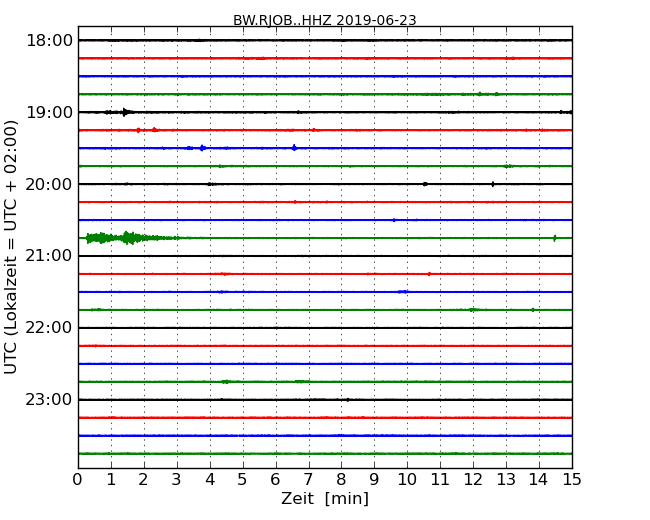Viewport: 650px width, 520px height.
Task: Select the 20:00 time label
Action: pyautogui.click(x=49, y=184)
